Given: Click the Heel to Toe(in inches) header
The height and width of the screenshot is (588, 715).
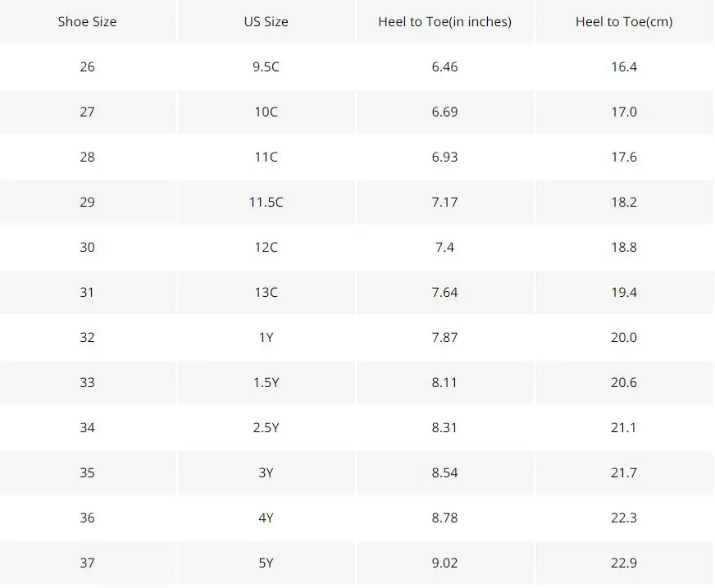Looking at the screenshot, I should pos(444,21).
